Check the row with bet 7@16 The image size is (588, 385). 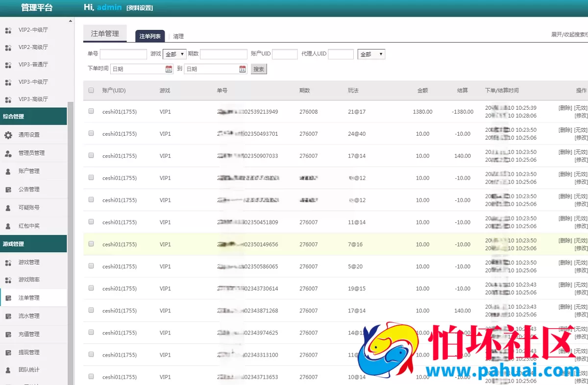(x=91, y=243)
